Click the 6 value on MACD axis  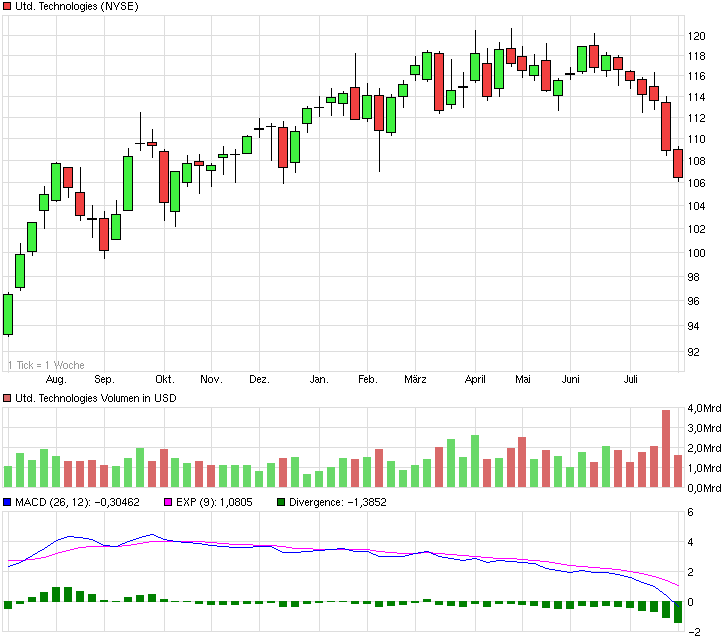point(690,512)
